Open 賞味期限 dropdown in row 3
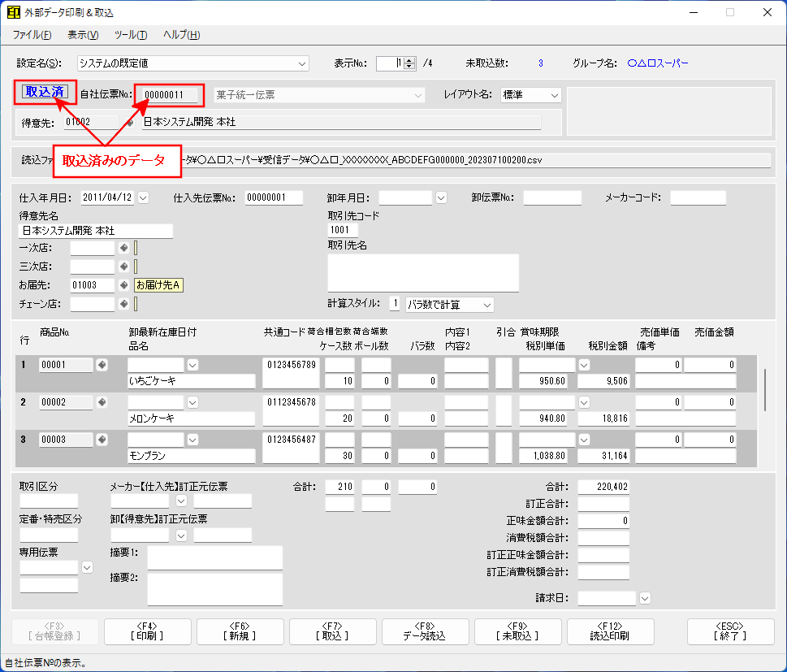 [x=584, y=440]
